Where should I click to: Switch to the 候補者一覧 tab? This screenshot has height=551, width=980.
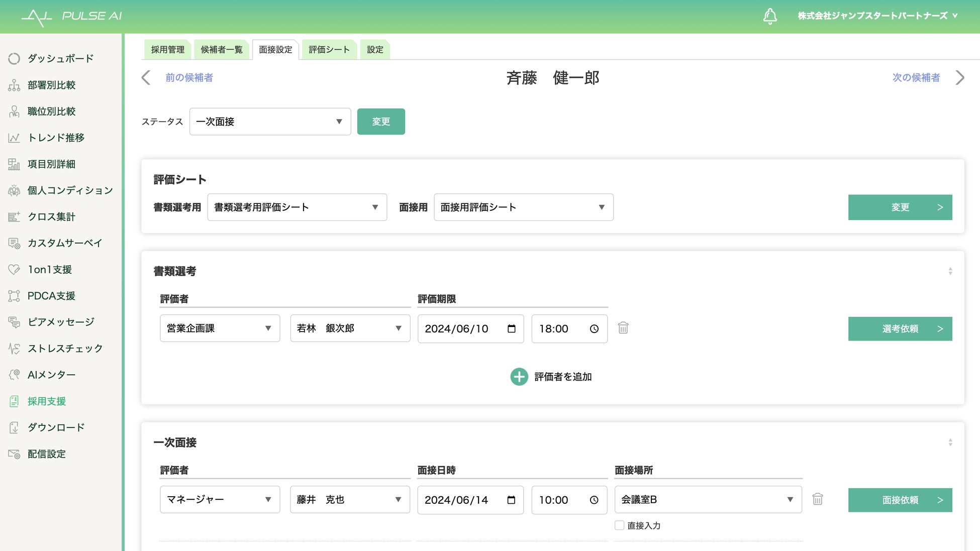tap(221, 49)
